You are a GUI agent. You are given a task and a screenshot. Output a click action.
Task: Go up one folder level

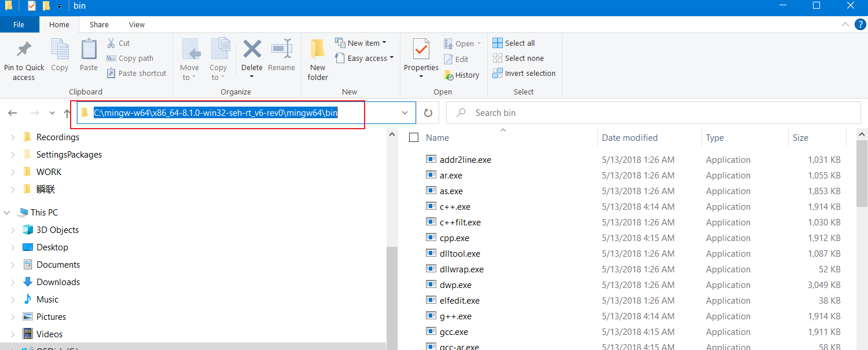(67, 113)
